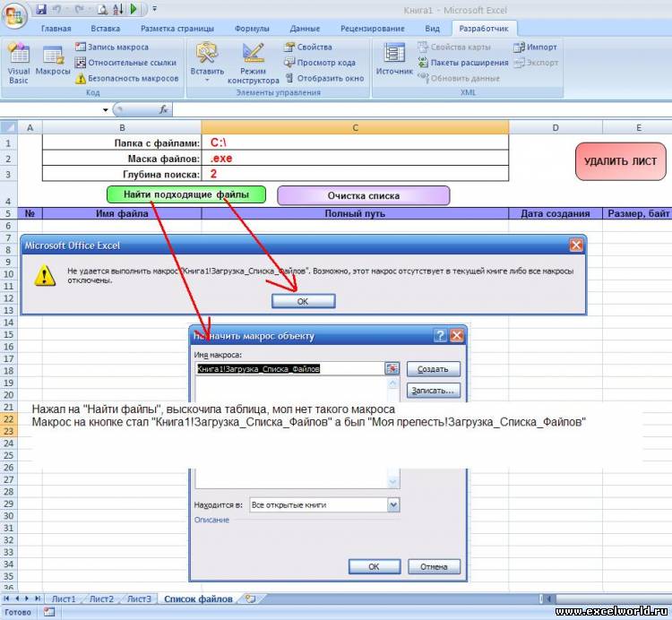Image resolution: width=672 pixels, height=620 pixels.
Task: Click the Undo arrow in quick access toolbar
Action: pos(56,9)
